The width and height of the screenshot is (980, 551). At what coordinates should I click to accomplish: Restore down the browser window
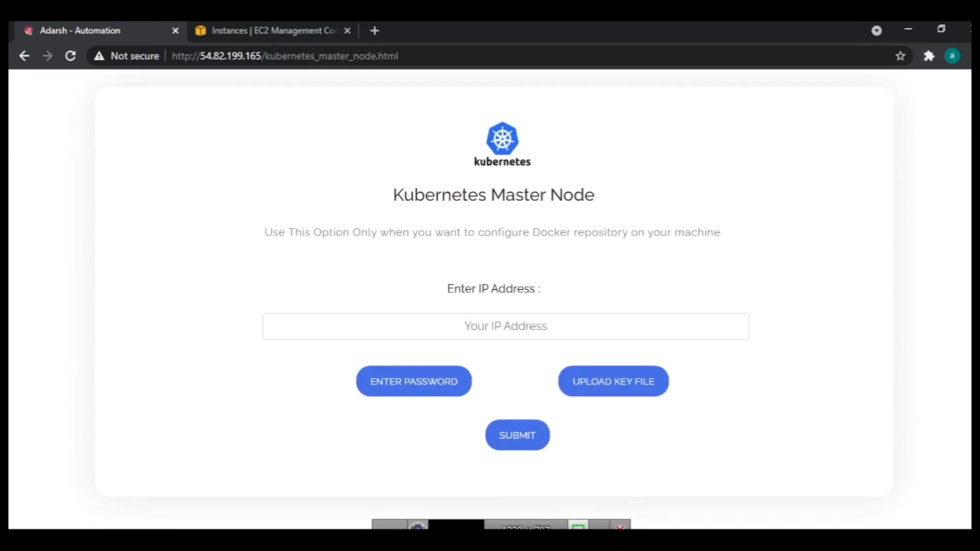(941, 29)
